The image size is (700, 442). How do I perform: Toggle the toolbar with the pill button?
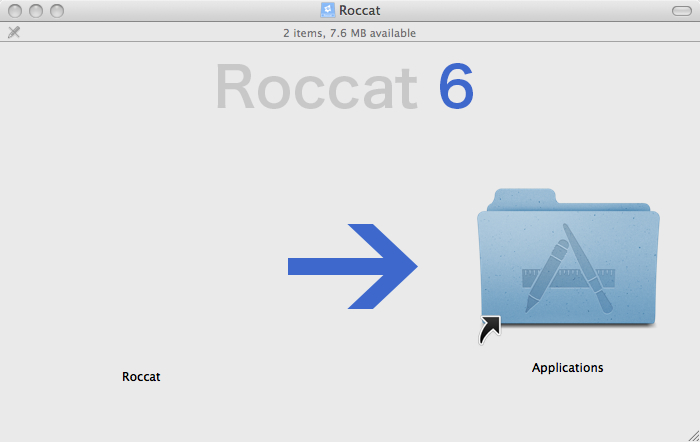point(682,11)
